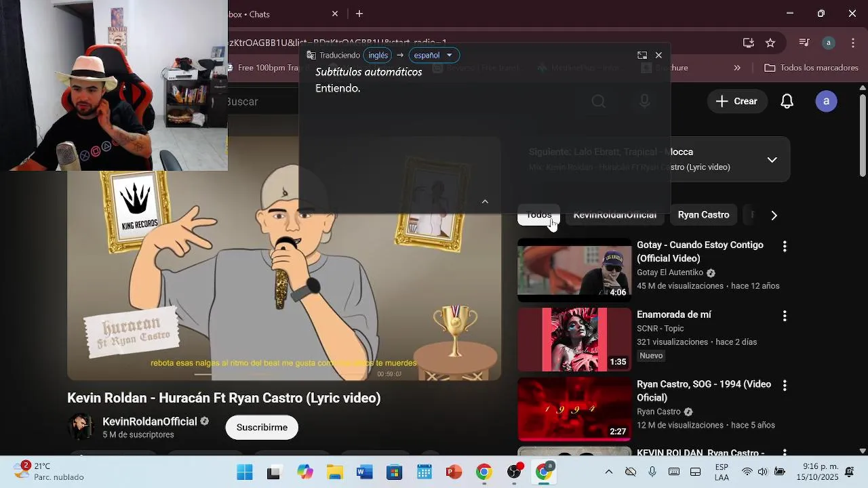Viewport: 868px width, 488px height.
Task: Launch Copilot from the taskbar
Action: click(x=305, y=472)
